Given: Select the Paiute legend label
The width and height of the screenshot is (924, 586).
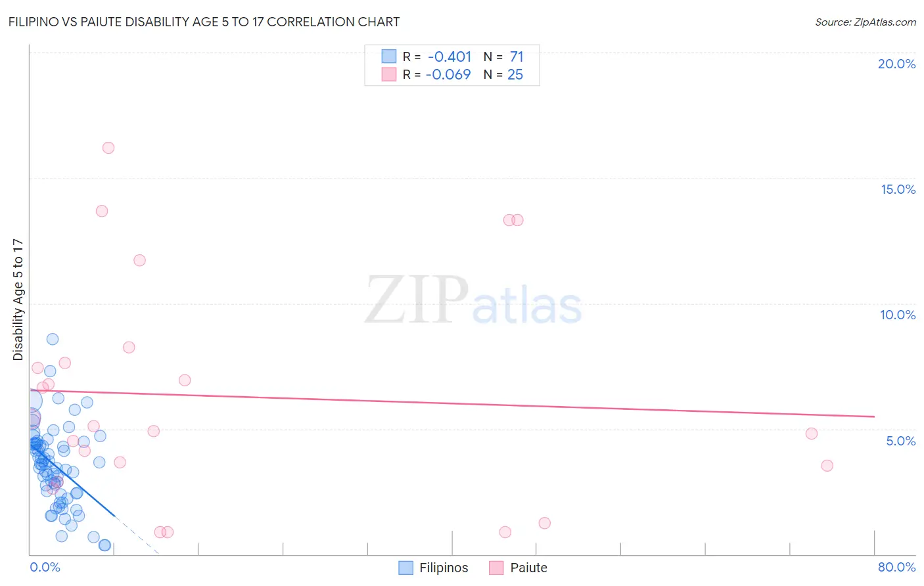Looking at the screenshot, I should point(528,568).
